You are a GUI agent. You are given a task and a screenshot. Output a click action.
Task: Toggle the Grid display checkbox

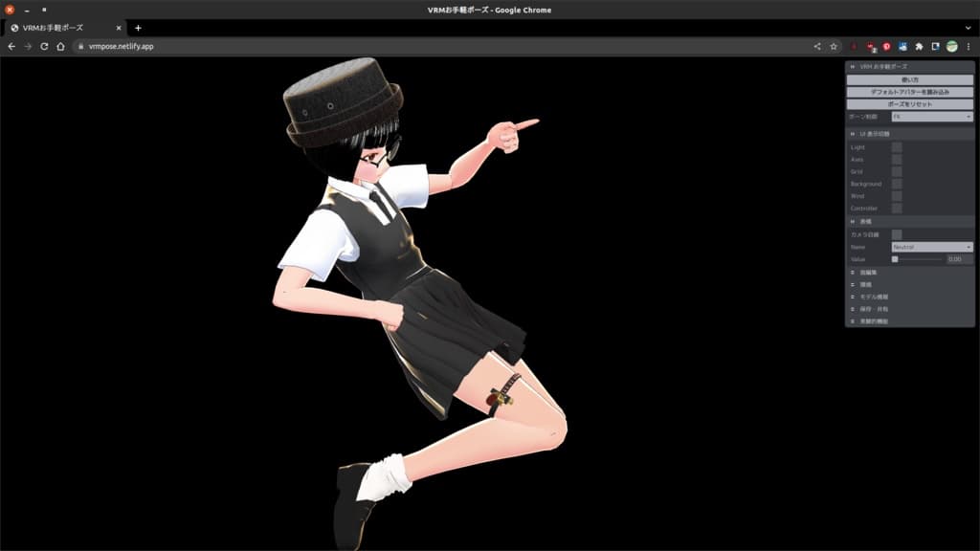pyautogui.click(x=897, y=171)
